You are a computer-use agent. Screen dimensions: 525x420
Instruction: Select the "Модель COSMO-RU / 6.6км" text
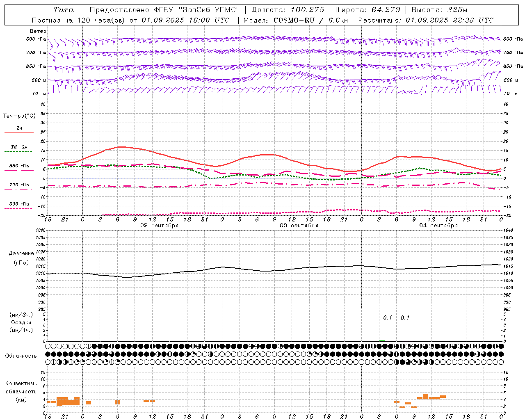(295, 20)
